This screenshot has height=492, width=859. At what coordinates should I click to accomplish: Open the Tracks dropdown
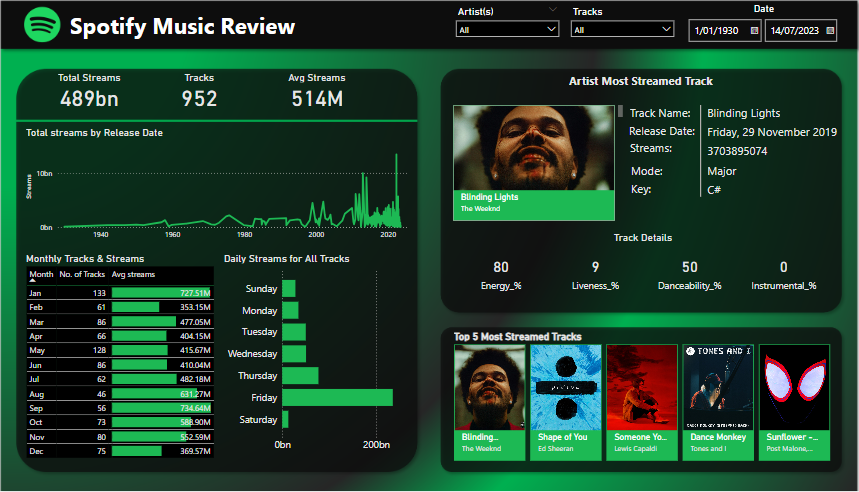(622, 30)
